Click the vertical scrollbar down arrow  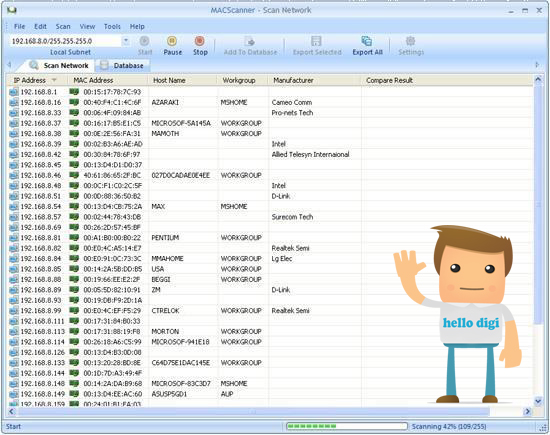point(538,401)
